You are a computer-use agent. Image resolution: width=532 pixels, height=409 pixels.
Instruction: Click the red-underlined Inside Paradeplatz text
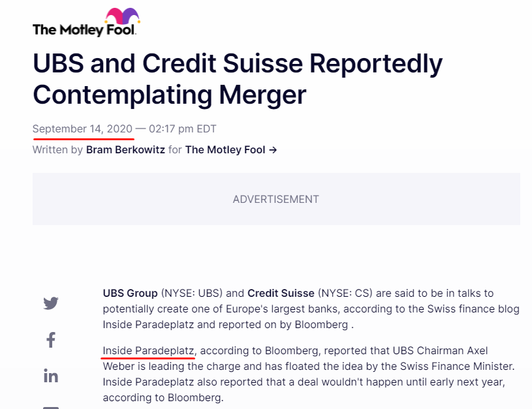(x=148, y=351)
